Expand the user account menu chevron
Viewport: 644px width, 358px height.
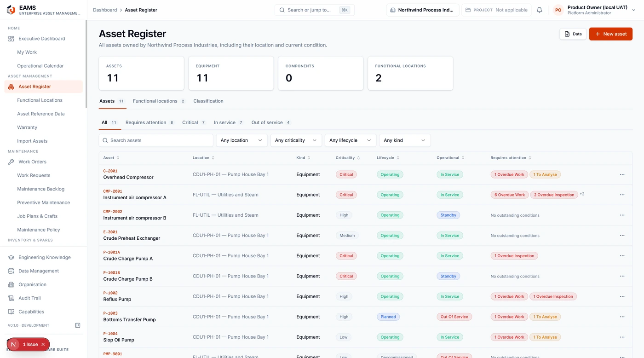pyautogui.click(x=633, y=10)
